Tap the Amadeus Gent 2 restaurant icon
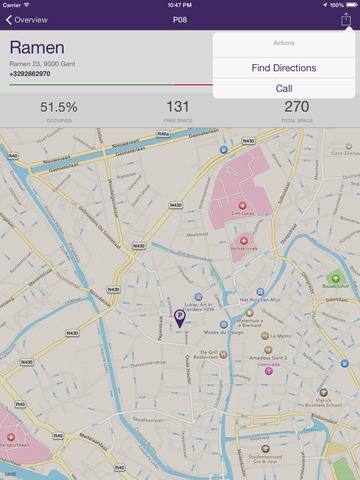Screen dimensions: 360x480 coord(268,350)
